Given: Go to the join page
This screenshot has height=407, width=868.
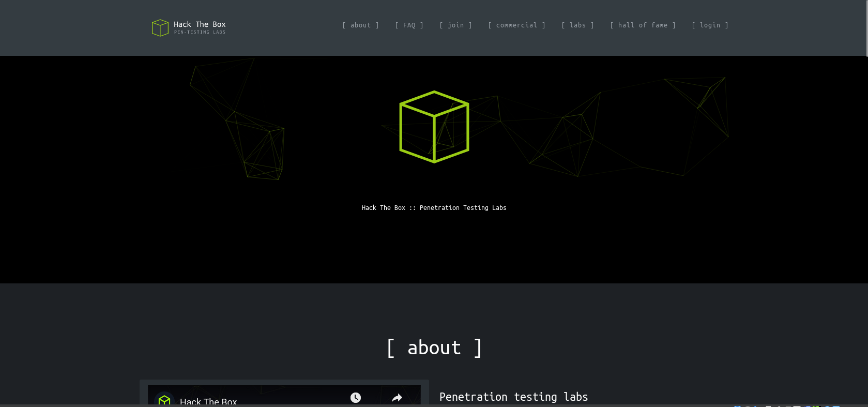Looking at the screenshot, I should (455, 25).
